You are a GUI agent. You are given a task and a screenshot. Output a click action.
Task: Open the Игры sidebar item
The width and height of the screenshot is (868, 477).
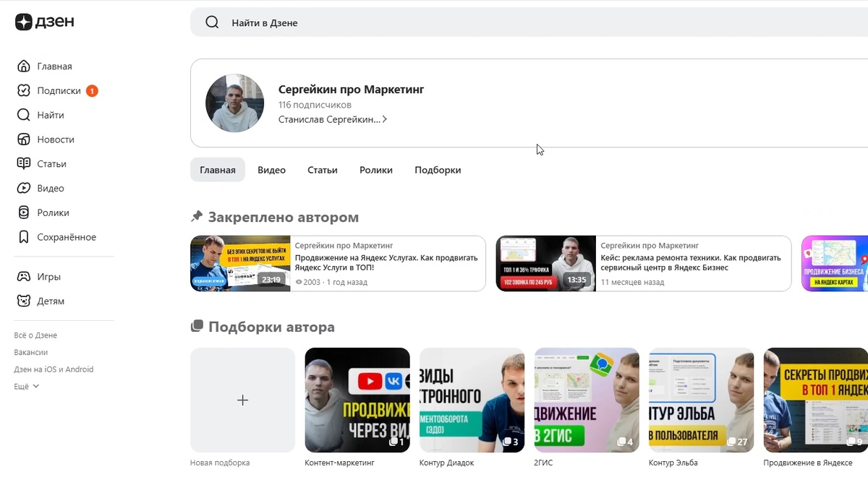coord(48,277)
